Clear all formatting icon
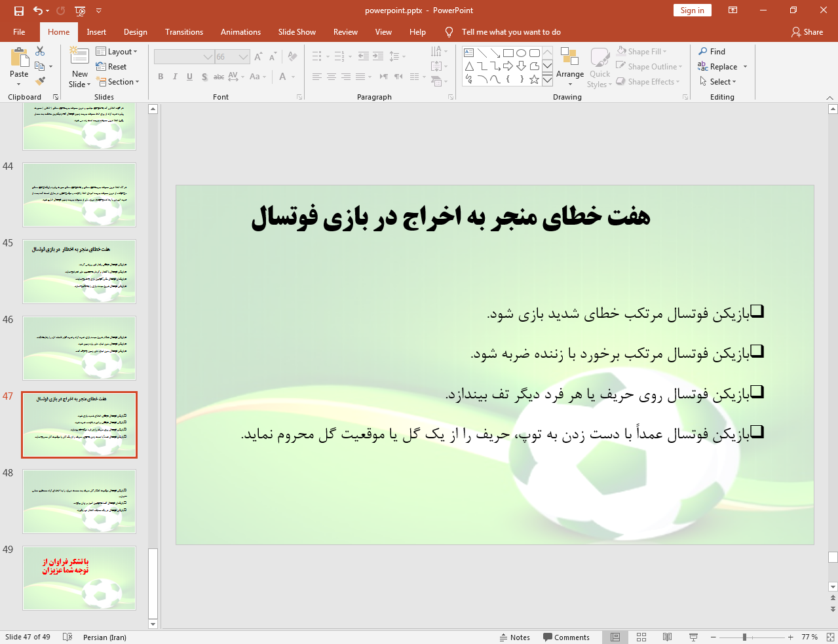 click(x=292, y=57)
